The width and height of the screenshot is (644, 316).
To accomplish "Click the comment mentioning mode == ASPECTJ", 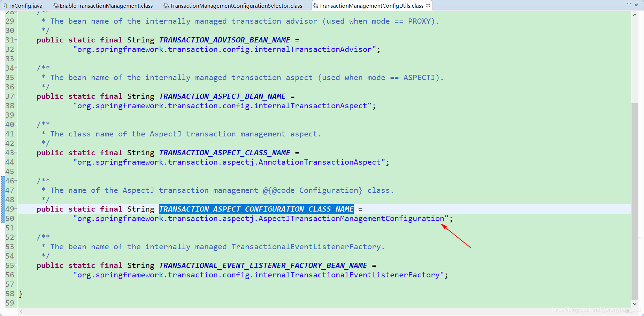I will (243, 78).
